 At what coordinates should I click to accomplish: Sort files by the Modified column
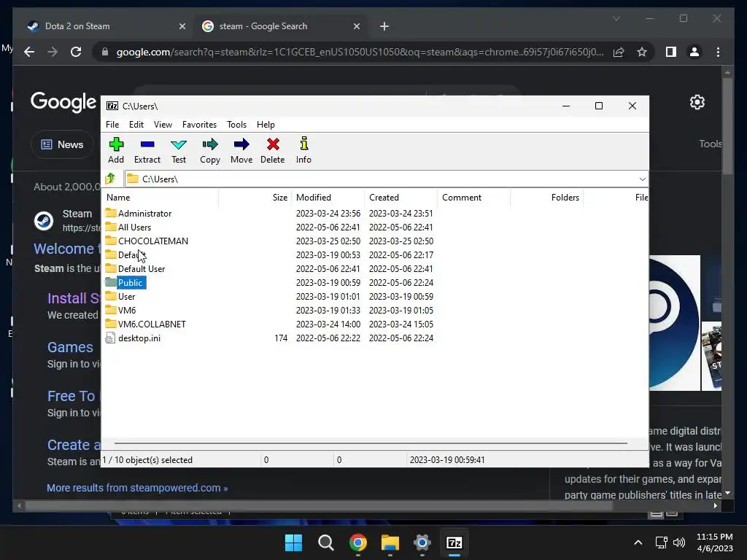point(328,198)
